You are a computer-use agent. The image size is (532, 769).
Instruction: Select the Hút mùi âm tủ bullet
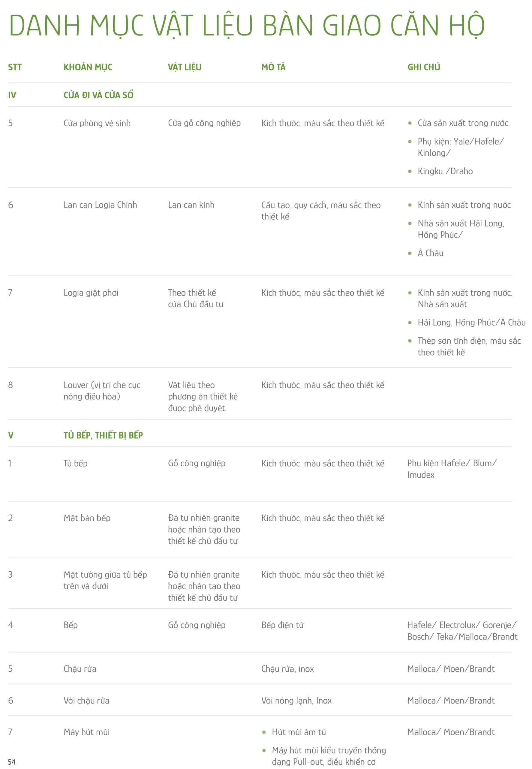pos(299,732)
